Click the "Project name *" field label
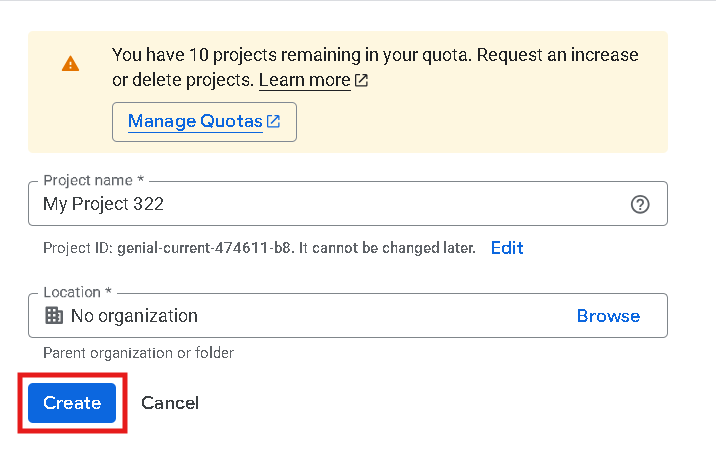The image size is (716, 467). pos(93,181)
